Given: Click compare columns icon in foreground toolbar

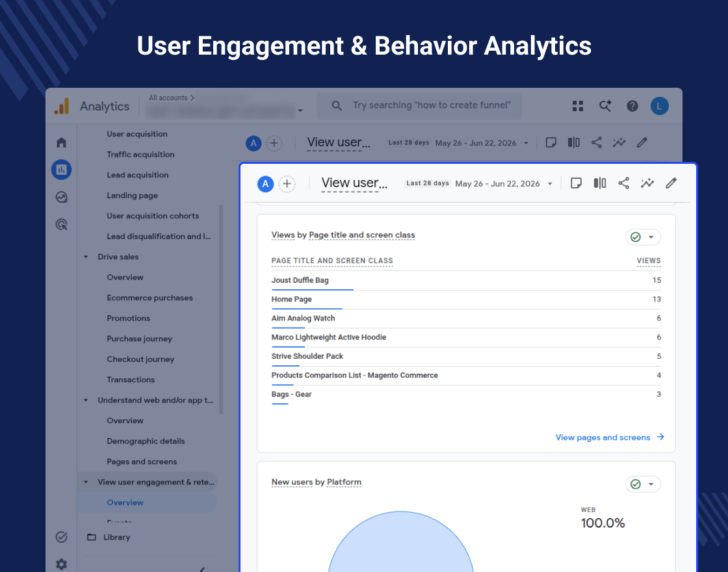Looking at the screenshot, I should pos(600,183).
